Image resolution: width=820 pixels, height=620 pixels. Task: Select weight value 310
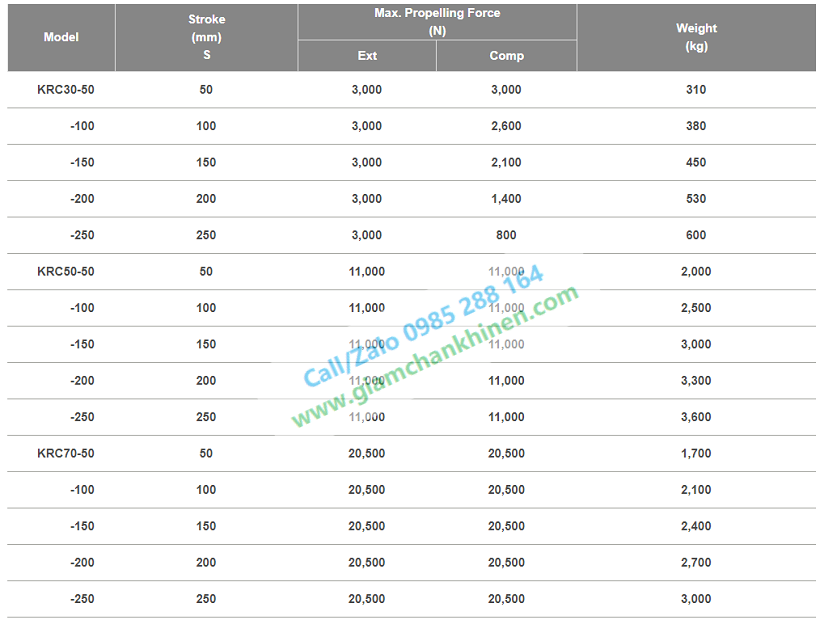pos(696,89)
